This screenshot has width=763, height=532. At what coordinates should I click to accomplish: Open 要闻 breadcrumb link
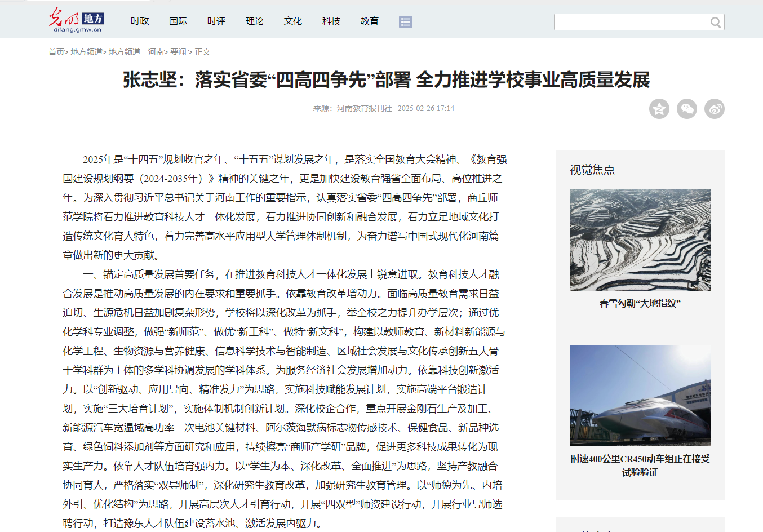pyautogui.click(x=178, y=52)
